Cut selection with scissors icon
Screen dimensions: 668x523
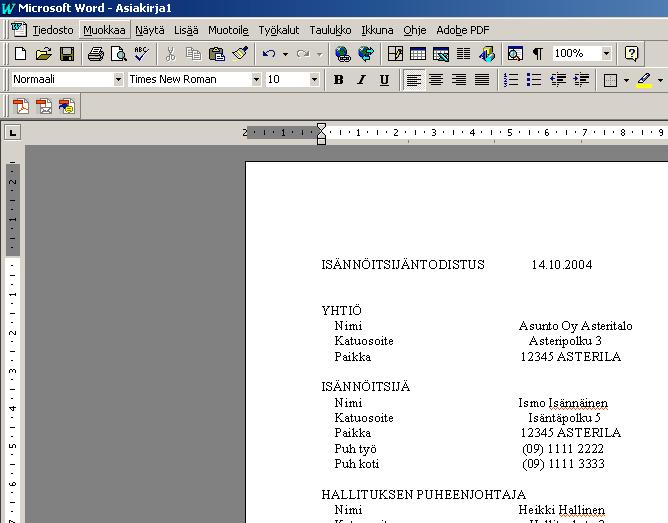tap(170, 54)
